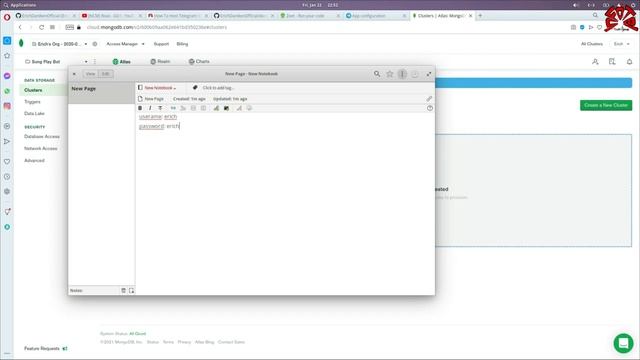
Task: Open Triggers in the sidebar
Action: pos(32,102)
